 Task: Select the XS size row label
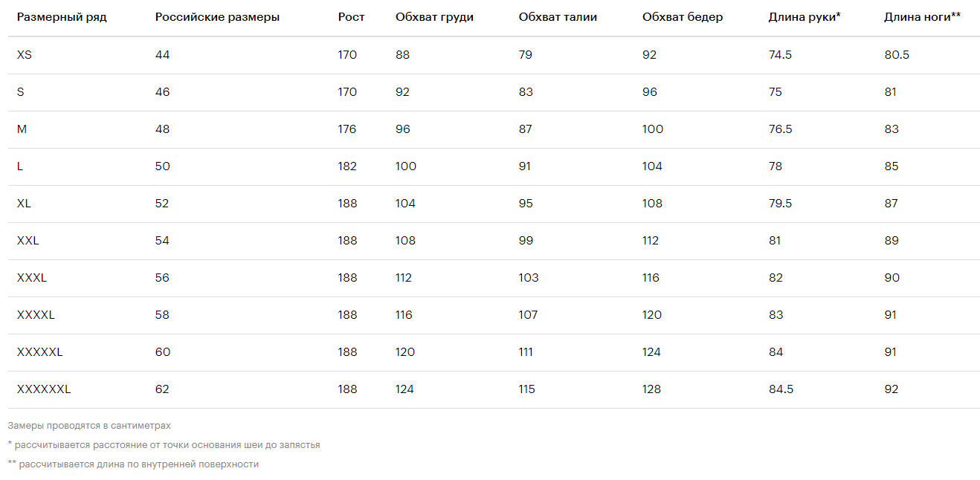(x=24, y=55)
